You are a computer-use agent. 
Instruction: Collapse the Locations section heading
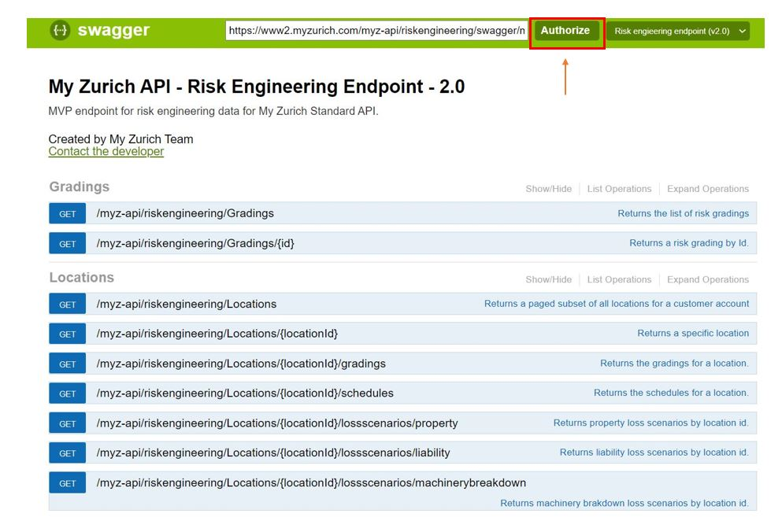[x=82, y=278]
